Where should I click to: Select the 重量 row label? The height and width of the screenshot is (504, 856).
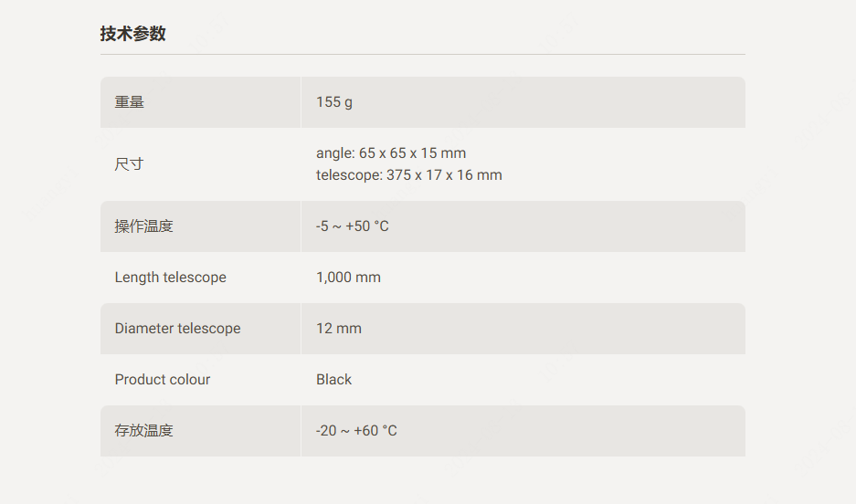(x=130, y=102)
